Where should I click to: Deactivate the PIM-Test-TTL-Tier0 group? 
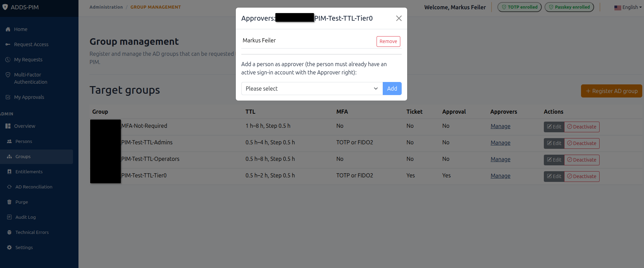(x=582, y=176)
